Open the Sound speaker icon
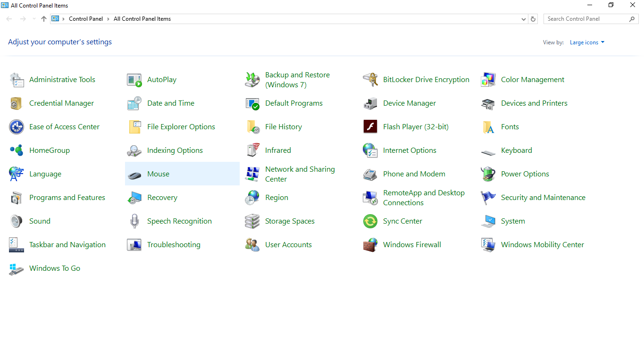This screenshot has height=342, width=644. click(x=17, y=221)
